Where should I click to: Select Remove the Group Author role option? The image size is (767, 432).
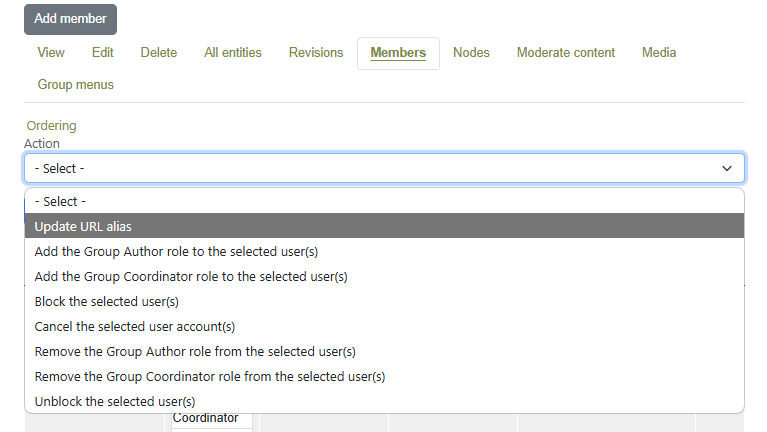[x=195, y=351]
